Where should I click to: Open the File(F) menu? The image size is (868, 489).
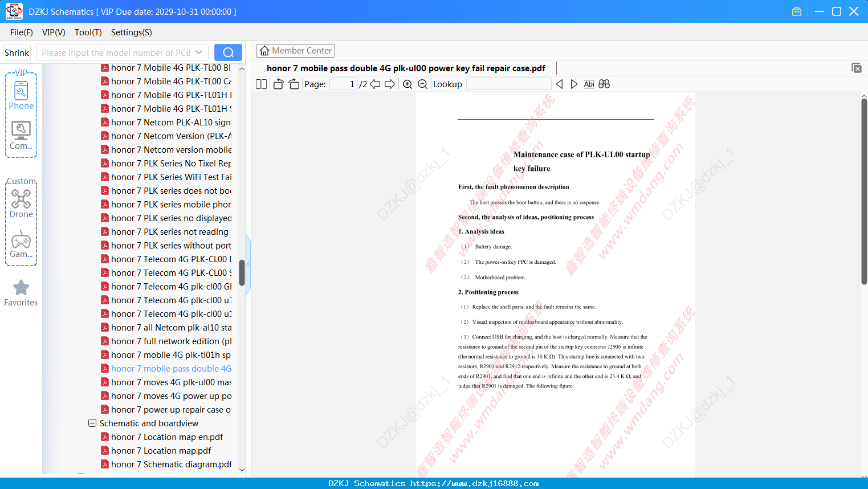[x=22, y=32]
